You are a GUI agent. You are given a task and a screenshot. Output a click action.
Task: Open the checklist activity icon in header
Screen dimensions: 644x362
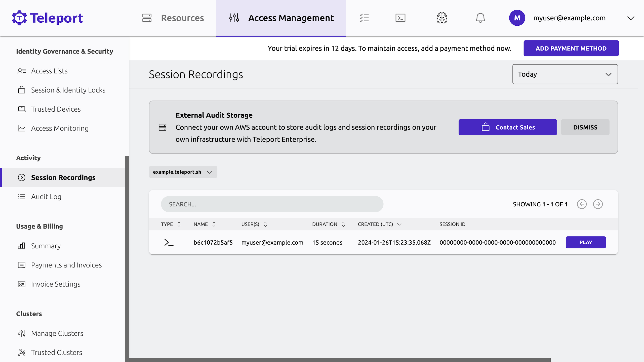coord(364,18)
